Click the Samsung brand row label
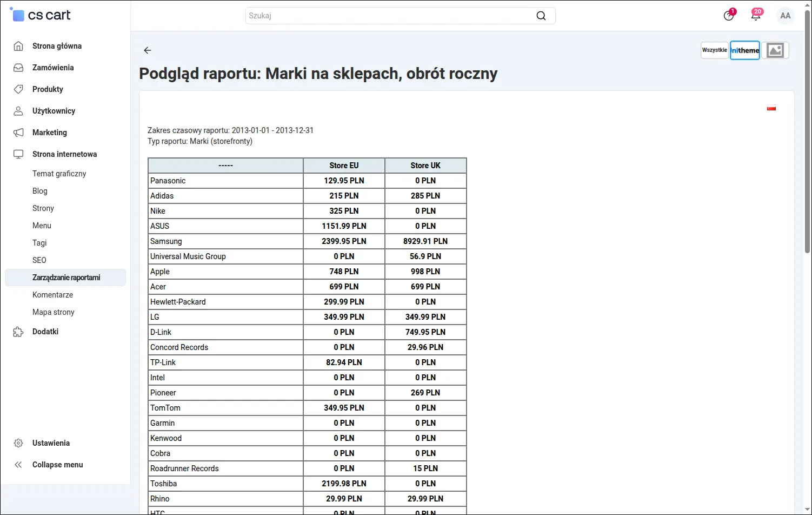 point(166,241)
